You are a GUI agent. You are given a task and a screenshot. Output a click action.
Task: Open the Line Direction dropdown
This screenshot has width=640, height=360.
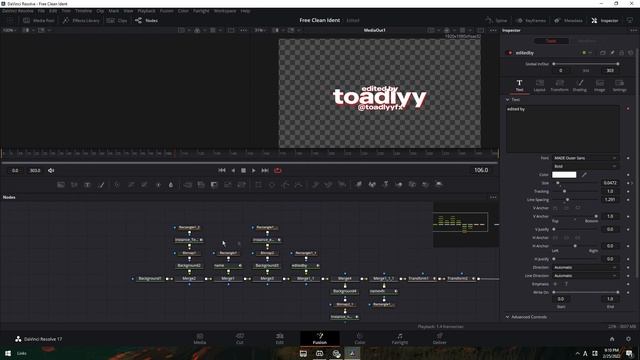click(x=585, y=276)
